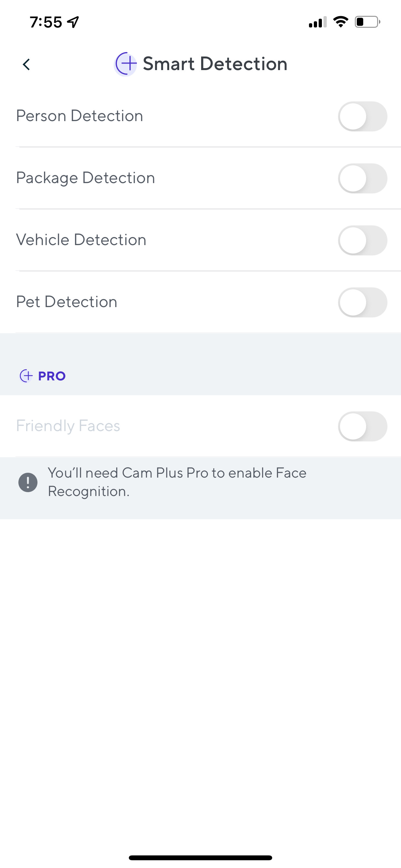Tap the exclamation warning icon

tap(28, 482)
